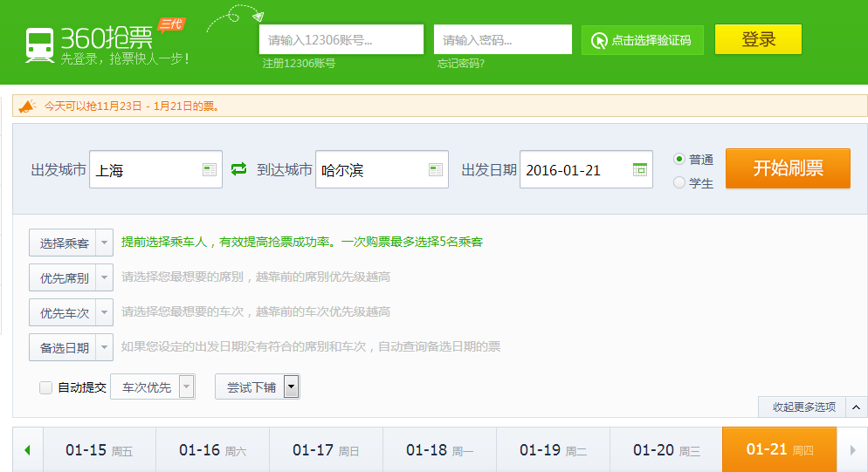This screenshot has width=868, height=472.
Task: Click the yellow 登录 button
Action: (x=758, y=39)
